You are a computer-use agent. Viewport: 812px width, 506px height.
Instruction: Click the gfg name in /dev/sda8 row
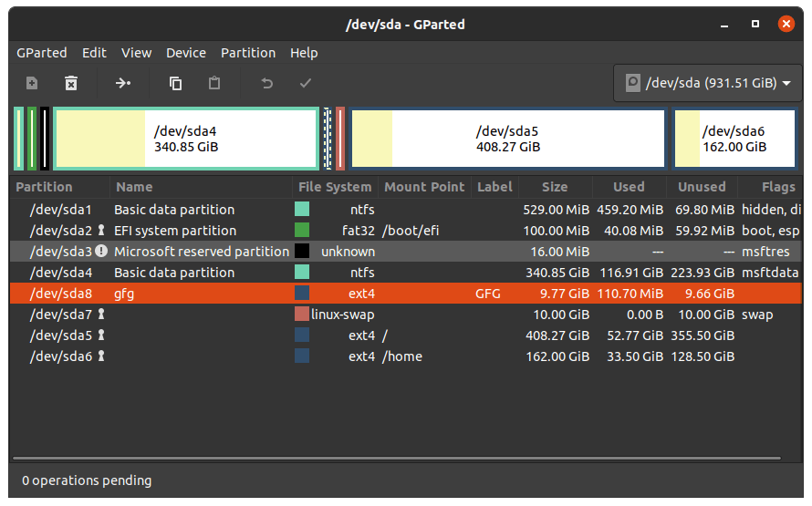click(124, 294)
